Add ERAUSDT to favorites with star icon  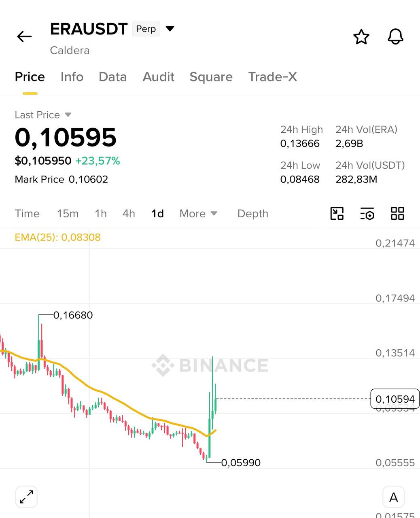[361, 37]
